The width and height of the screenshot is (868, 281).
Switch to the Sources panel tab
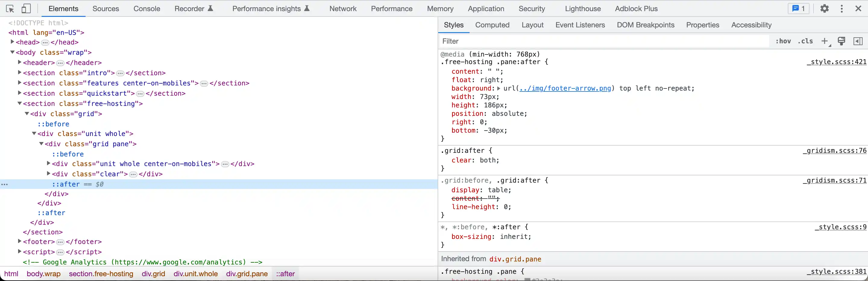click(106, 9)
